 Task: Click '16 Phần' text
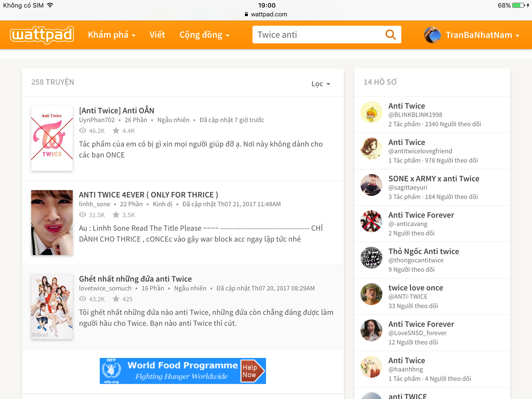point(153,288)
